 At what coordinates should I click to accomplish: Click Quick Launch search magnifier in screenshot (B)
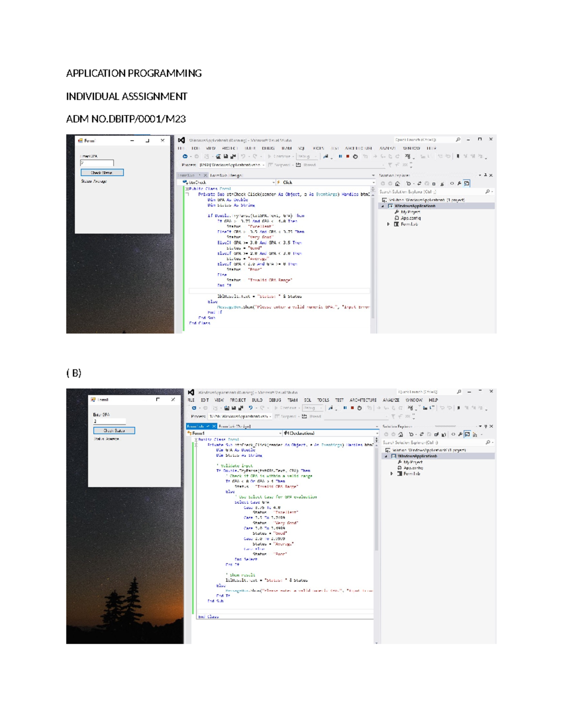(459, 392)
